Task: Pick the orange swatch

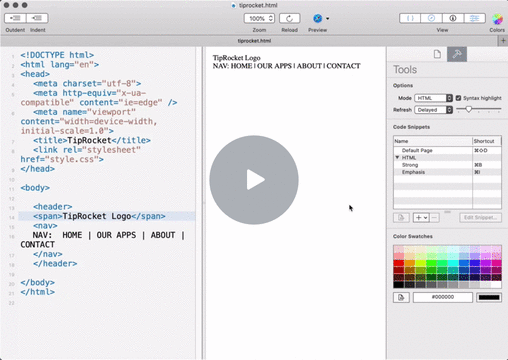Action: [x=410, y=263]
